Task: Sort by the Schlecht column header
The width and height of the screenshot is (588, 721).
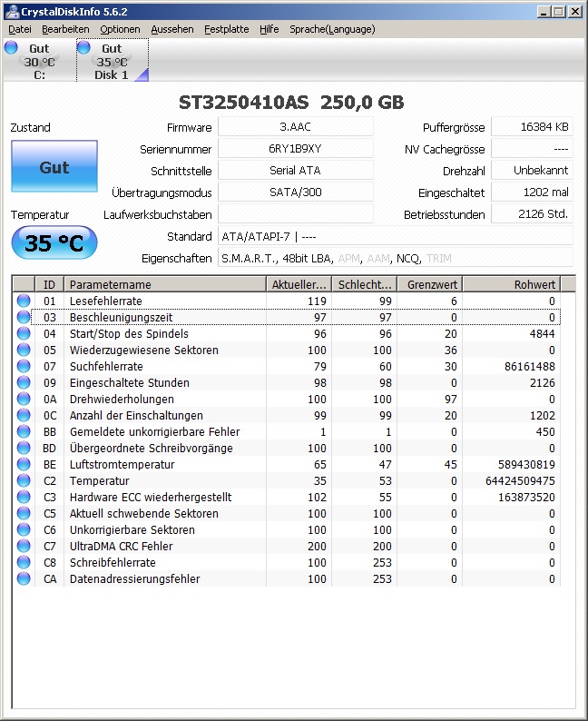Action: click(365, 284)
